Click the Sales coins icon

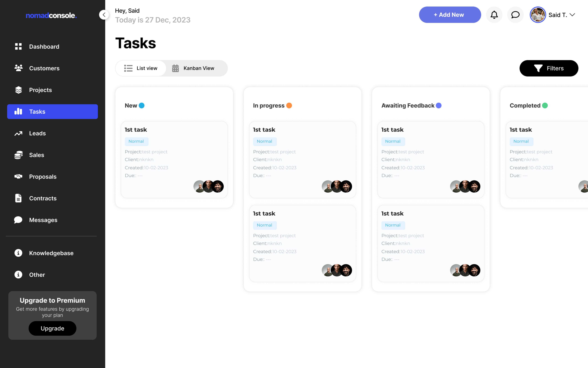pos(18,155)
